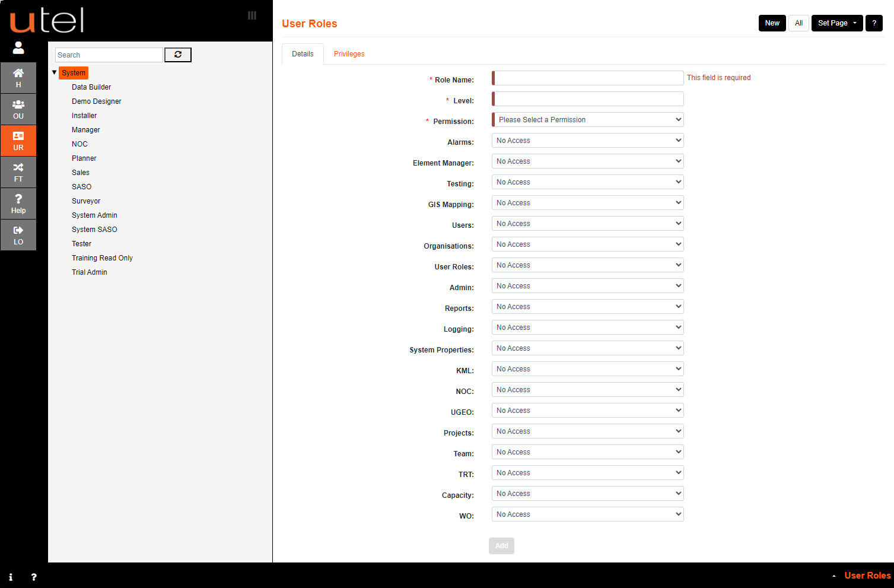Click the All button

798,23
